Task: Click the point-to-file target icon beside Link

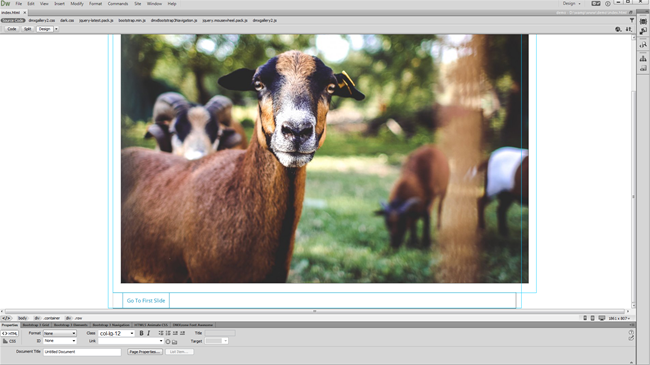Action: coord(168,341)
